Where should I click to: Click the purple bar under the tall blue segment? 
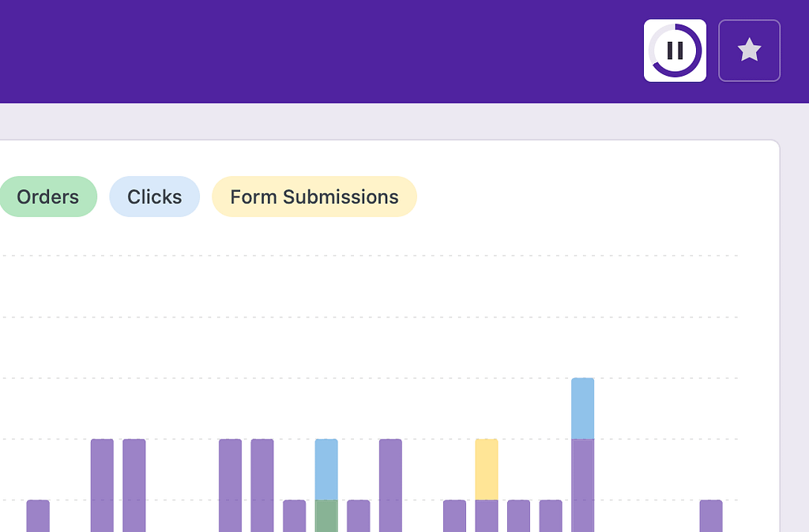pos(582,485)
